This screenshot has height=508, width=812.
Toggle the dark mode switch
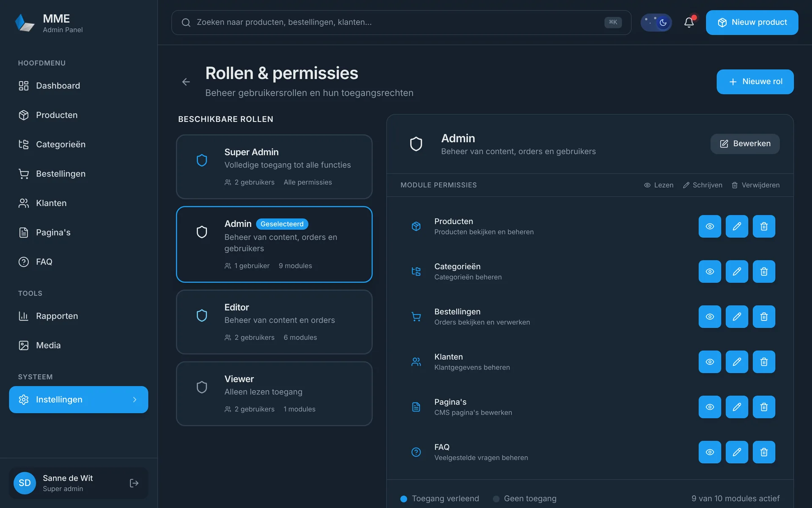click(656, 22)
